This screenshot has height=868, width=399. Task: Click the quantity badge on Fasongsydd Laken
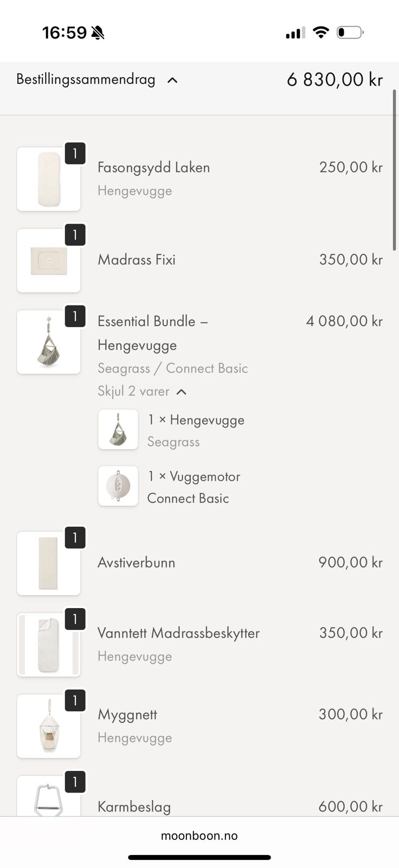pyautogui.click(x=75, y=154)
